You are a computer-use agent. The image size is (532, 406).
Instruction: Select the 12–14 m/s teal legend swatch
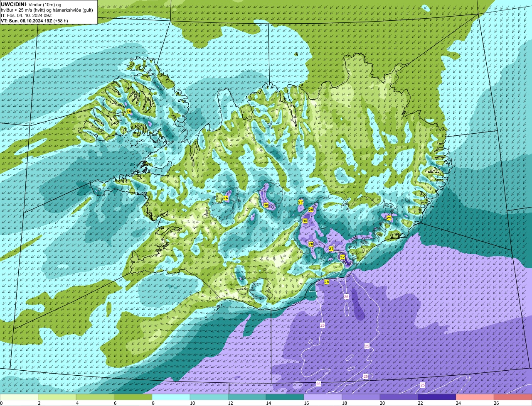click(x=247, y=397)
